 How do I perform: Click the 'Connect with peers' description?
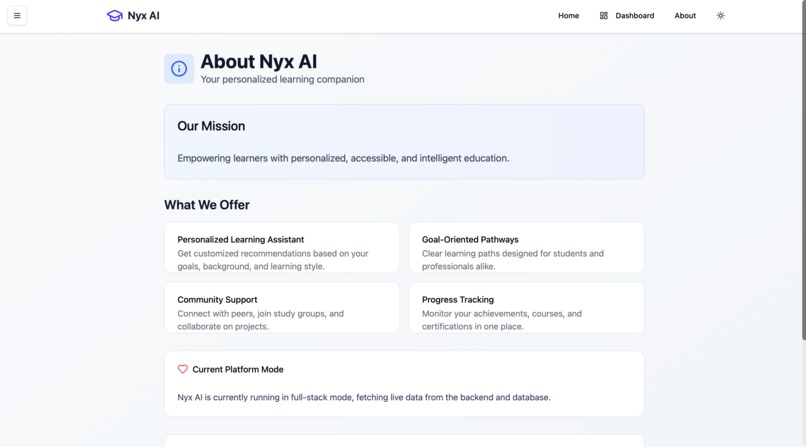(x=261, y=320)
